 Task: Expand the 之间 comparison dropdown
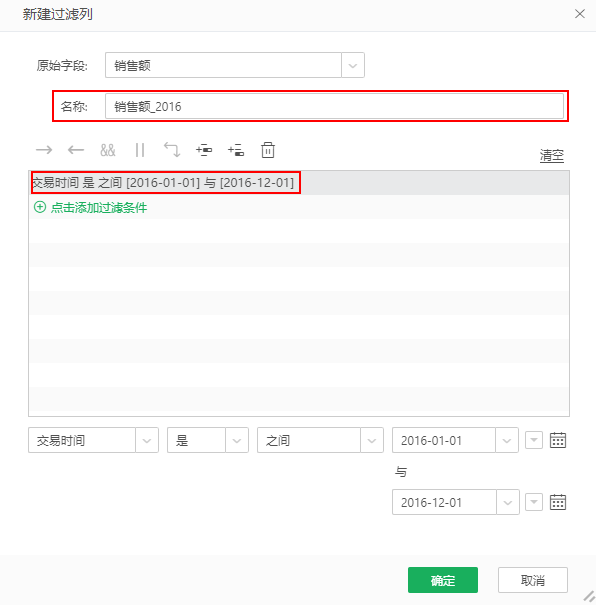pos(371,440)
